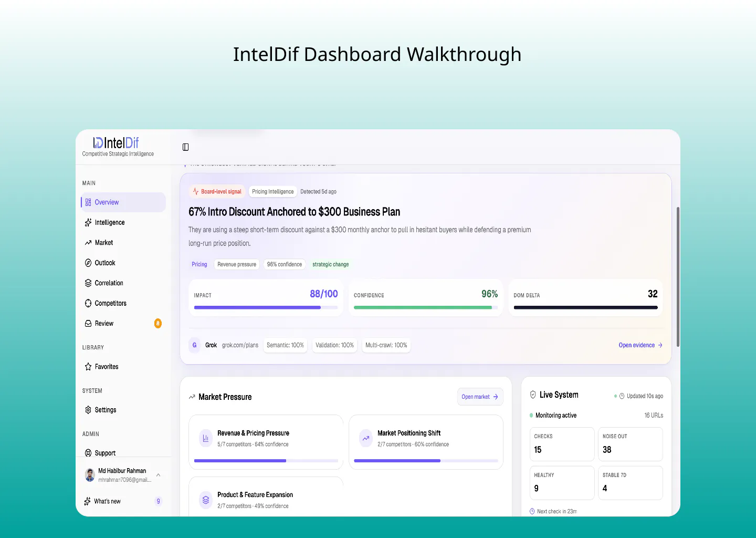Screen dimensions: 756x538
Task: Click the strategic change tag
Action: click(x=331, y=264)
